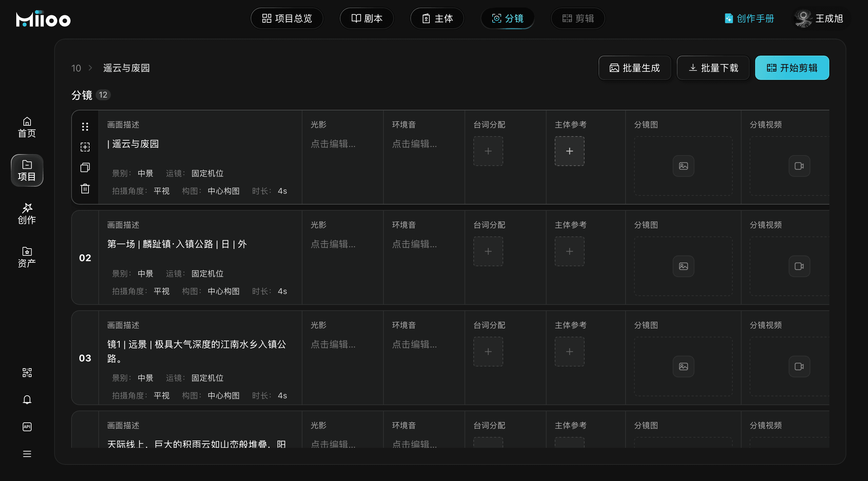Select 固定机位 camera movement value in row 02
This screenshot has width=868, height=481.
coord(208,274)
